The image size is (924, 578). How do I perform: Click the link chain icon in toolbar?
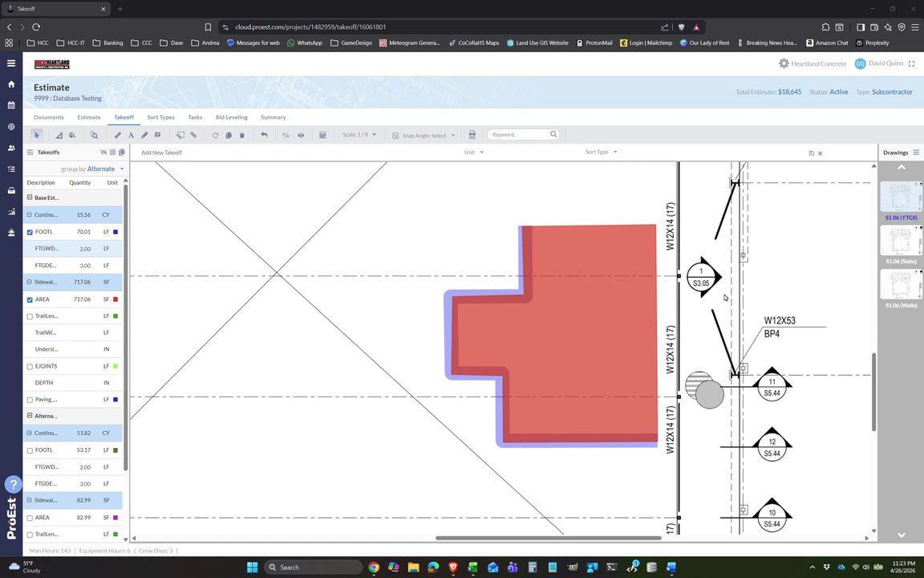193,135
